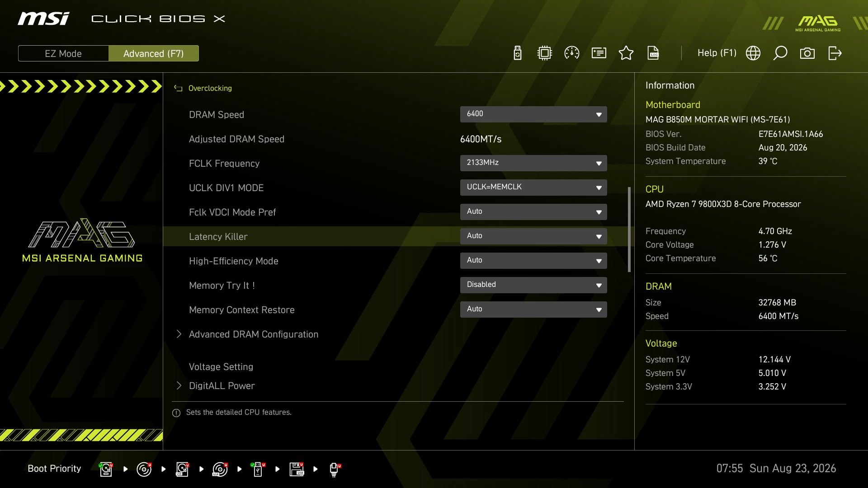This screenshot has height=488, width=868.
Task: Open the Memory Context Restore dropdown
Action: (533, 310)
